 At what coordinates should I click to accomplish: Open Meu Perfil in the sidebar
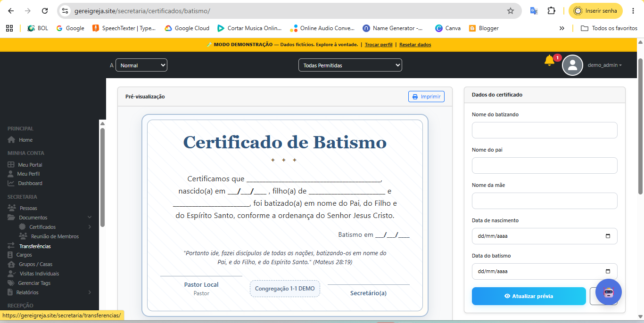click(x=24, y=174)
